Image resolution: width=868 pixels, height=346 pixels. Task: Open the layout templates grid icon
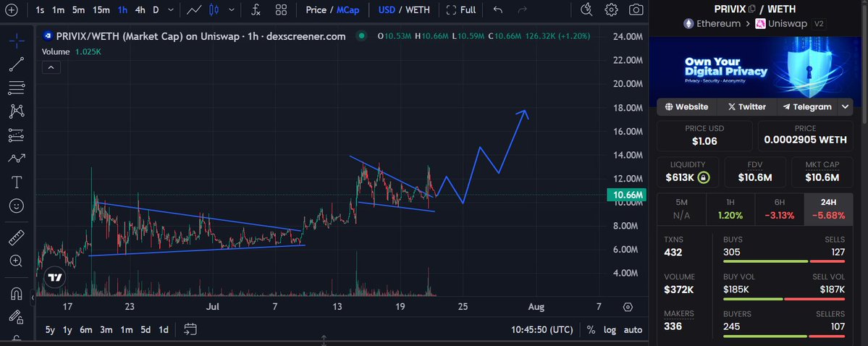pyautogui.click(x=281, y=10)
